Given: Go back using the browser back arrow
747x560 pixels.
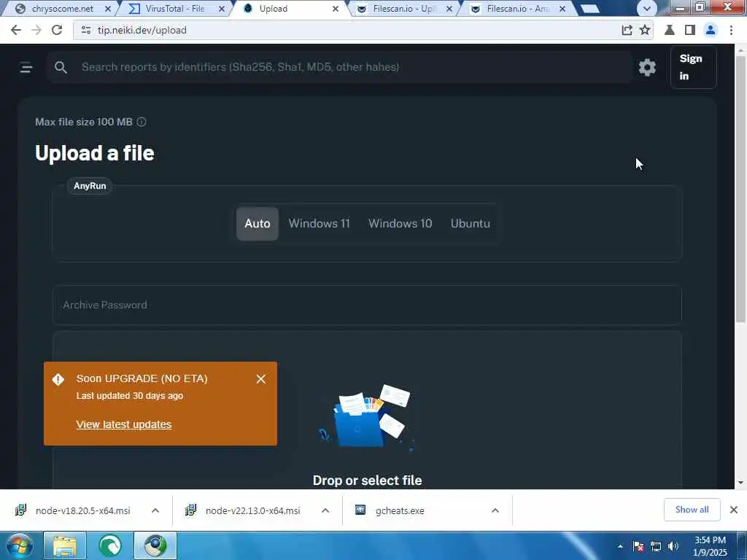Looking at the screenshot, I should (16, 30).
